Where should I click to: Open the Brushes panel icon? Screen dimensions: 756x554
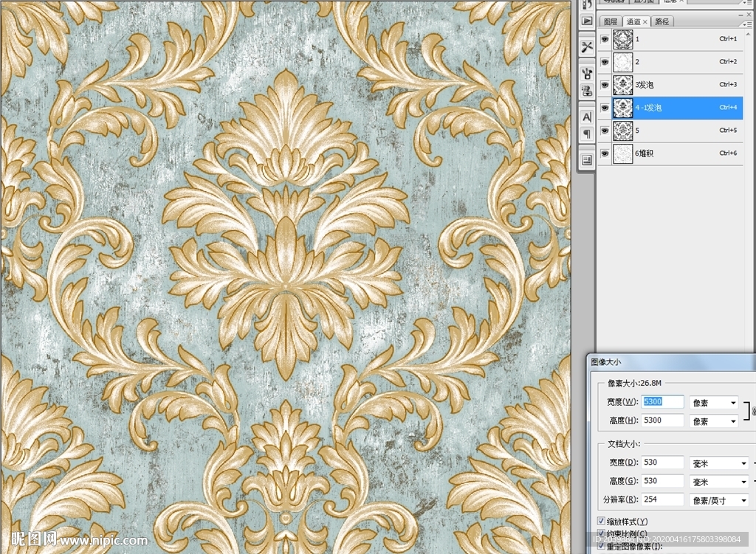click(x=587, y=73)
